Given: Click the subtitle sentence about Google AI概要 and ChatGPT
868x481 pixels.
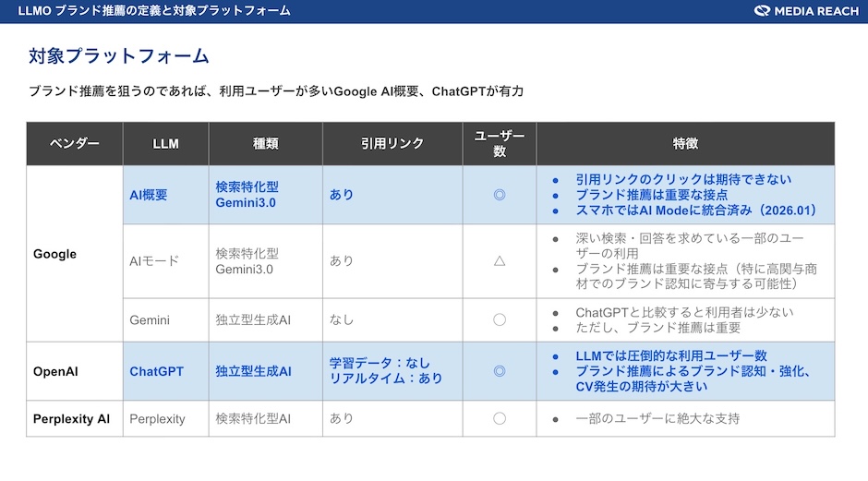Looking at the screenshot, I should (276, 91).
